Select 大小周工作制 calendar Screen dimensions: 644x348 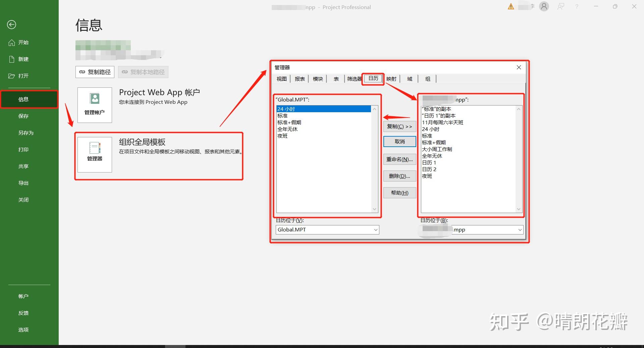pos(468,149)
